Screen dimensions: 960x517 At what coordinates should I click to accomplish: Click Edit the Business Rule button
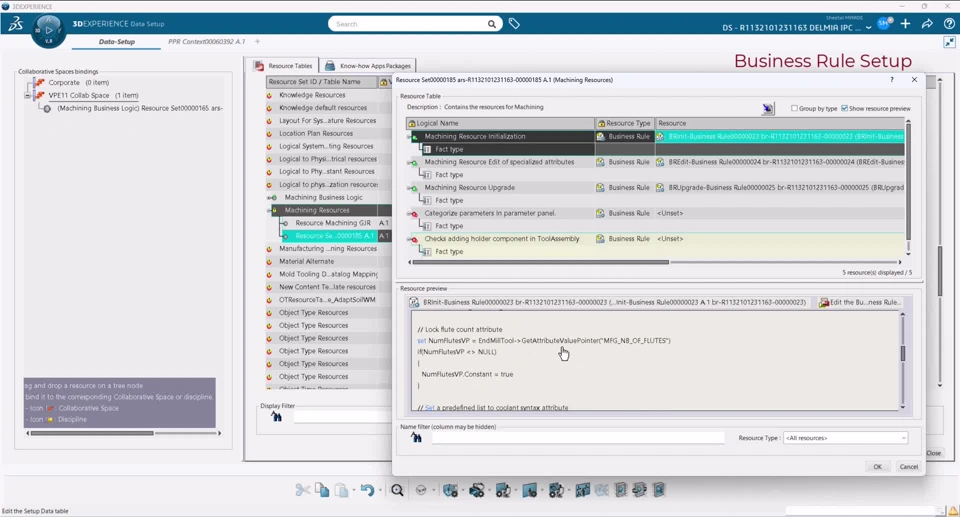click(x=860, y=303)
